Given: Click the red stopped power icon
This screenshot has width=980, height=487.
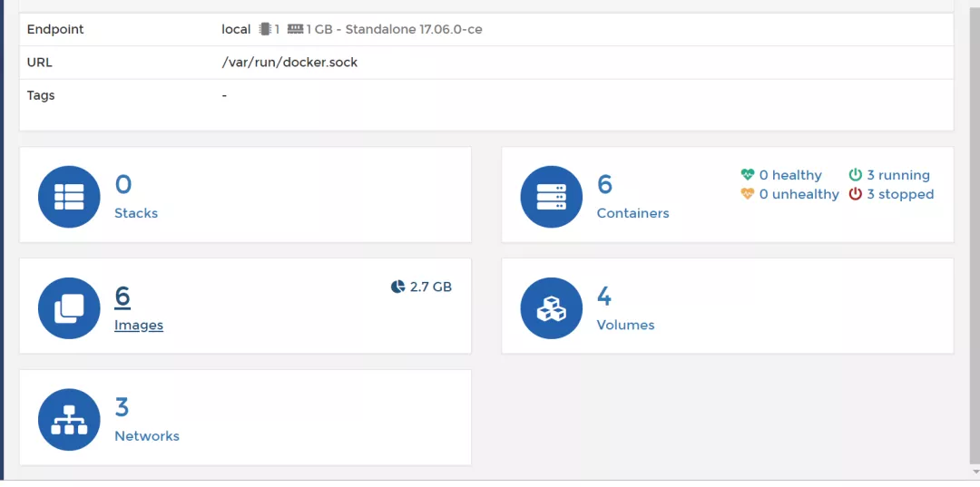Looking at the screenshot, I should [x=855, y=194].
